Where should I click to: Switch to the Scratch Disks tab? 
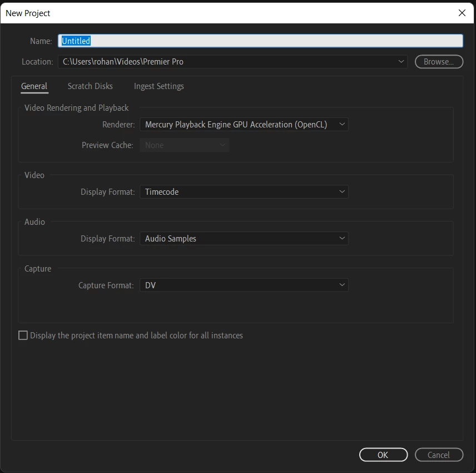click(90, 86)
